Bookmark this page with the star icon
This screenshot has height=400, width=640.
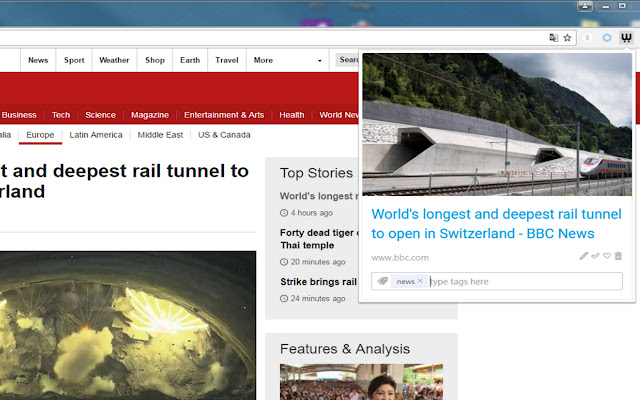click(567, 38)
